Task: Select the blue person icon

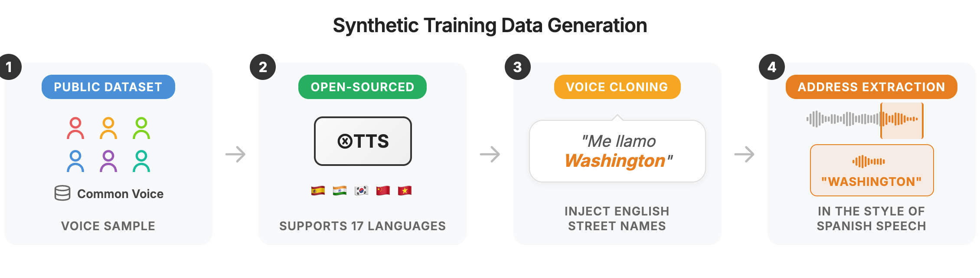Action: [75, 161]
